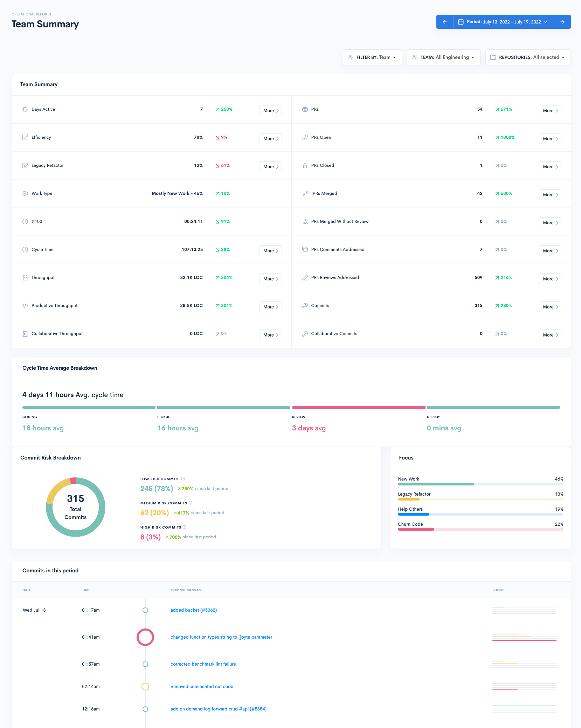Open More for PRs Merged Without Review

coord(550,223)
